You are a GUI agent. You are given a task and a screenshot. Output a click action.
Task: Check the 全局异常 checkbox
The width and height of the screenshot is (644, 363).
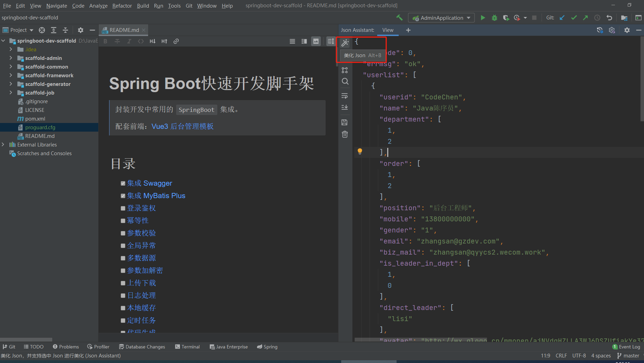point(123,246)
